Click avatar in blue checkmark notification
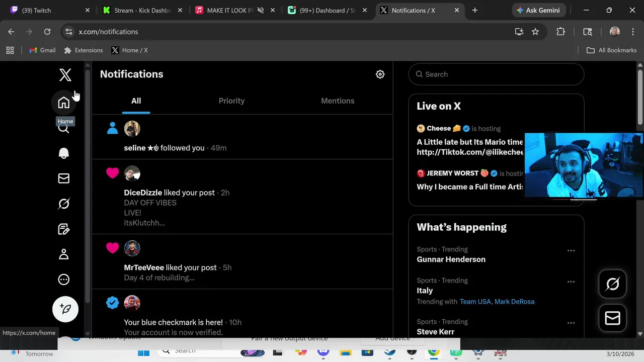 (132, 303)
